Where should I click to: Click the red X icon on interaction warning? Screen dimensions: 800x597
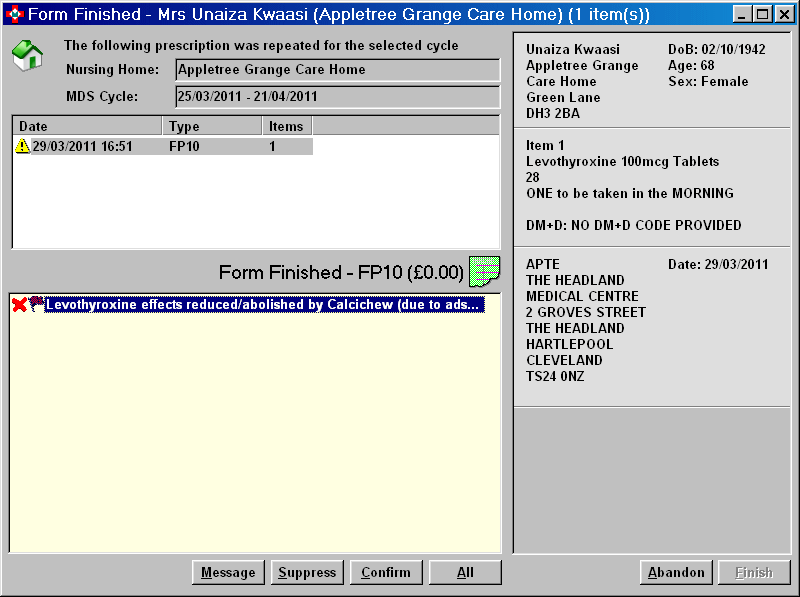click(x=19, y=305)
